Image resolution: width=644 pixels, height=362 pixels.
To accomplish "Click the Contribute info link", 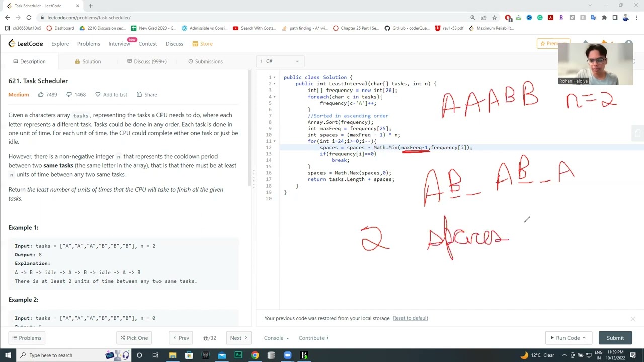I will tap(313, 338).
